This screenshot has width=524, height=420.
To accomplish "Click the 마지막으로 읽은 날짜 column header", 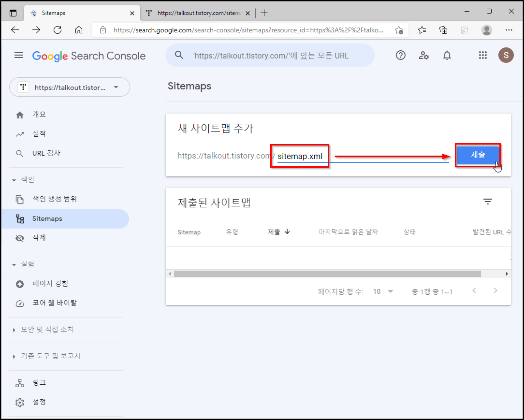I will pos(348,232).
